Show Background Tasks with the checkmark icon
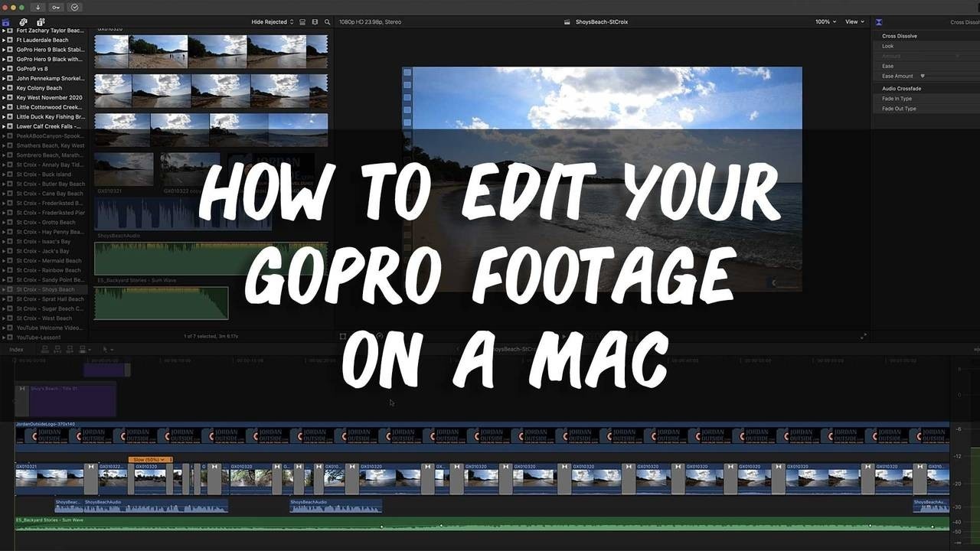980x551 pixels. click(74, 7)
